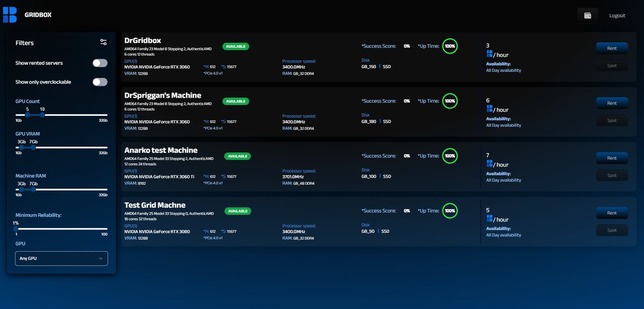This screenshot has width=644, height=309.
Task: Rent the DrGridbox machine
Action: [x=612, y=48]
